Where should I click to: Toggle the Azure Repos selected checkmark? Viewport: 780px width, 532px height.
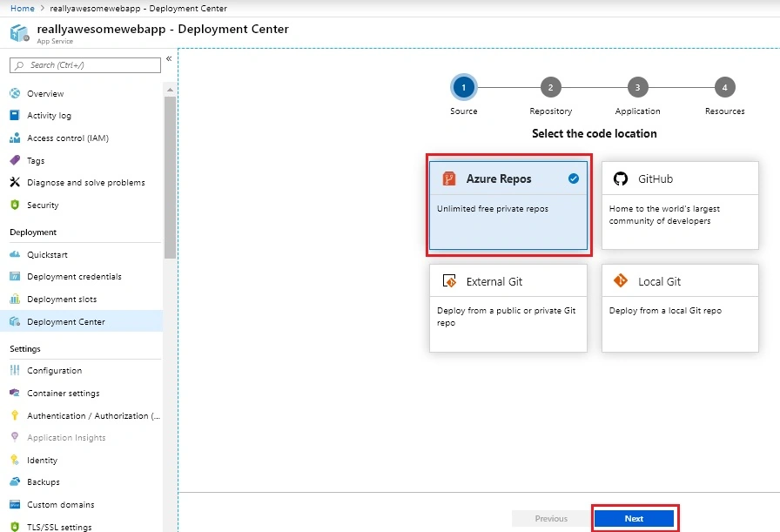pos(574,178)
